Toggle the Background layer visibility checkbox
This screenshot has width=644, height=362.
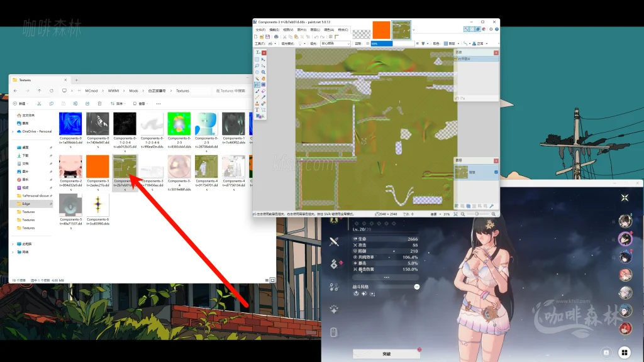[x=496, y=172]
